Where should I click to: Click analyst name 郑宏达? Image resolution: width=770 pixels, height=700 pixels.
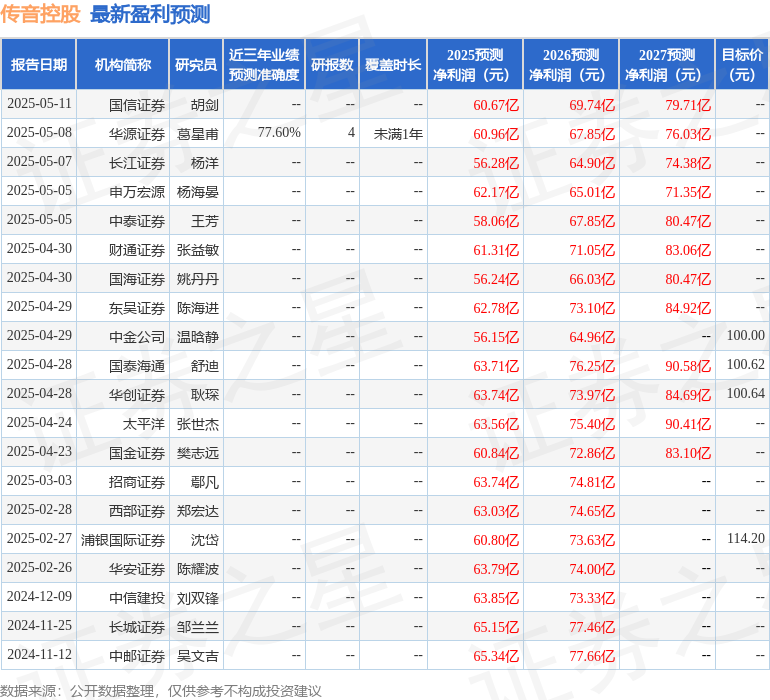(197, 511)
